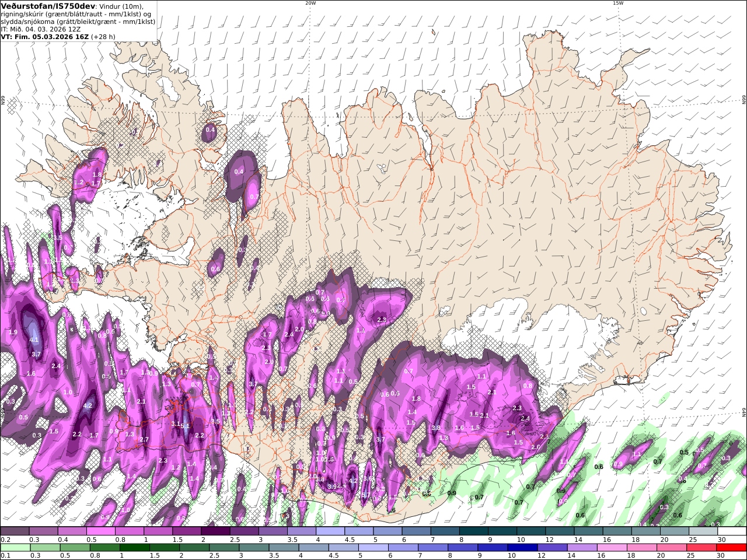747x560 pixels.
Task: Pick the pale green 0.1 swatch in the bottom legend
Action: click(x=15, y=547)
